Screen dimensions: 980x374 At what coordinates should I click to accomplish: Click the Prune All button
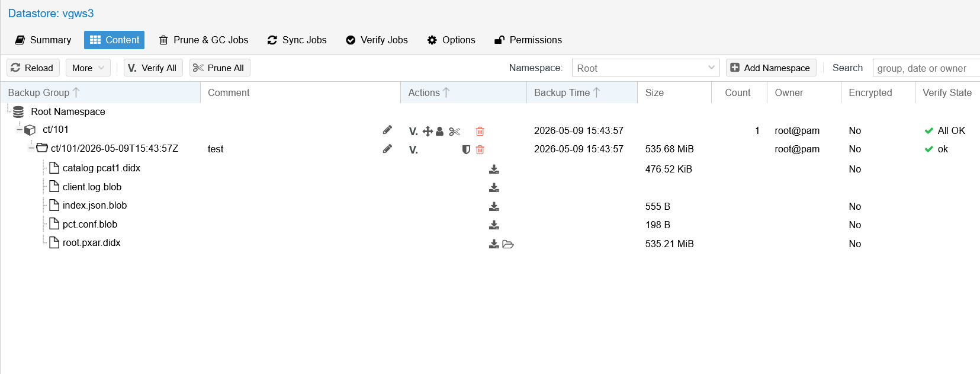point(220,68)
